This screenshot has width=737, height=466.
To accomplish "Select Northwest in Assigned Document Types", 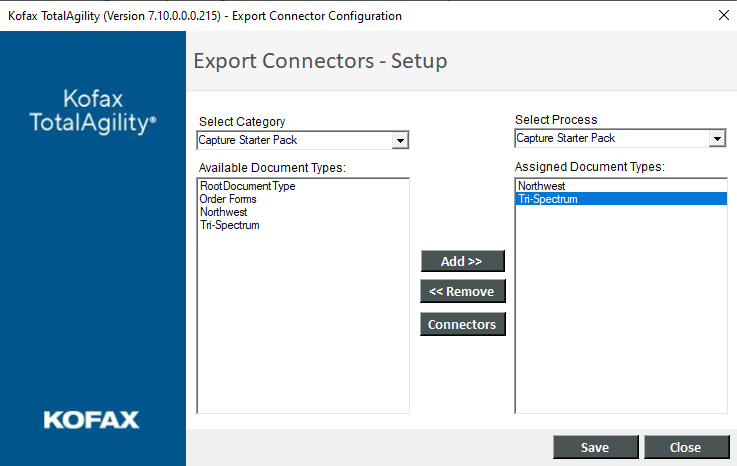I will 541,186.
